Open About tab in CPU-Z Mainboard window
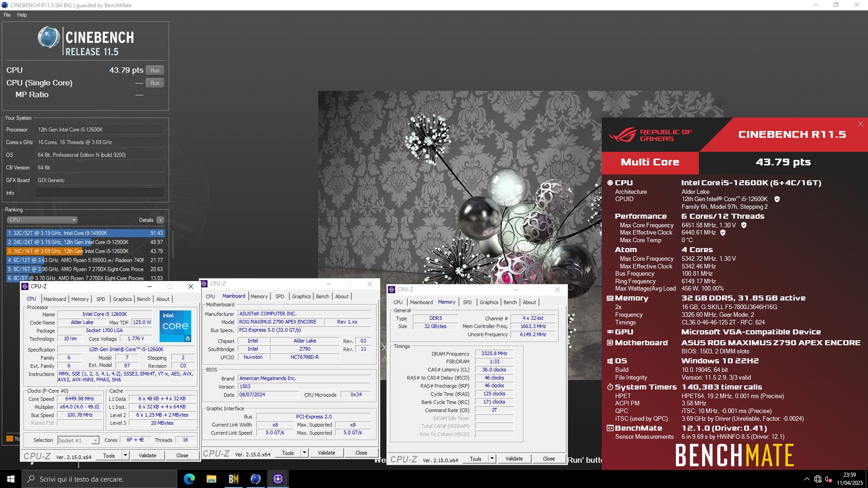The image size is (868, 488). tap(342, 296)
